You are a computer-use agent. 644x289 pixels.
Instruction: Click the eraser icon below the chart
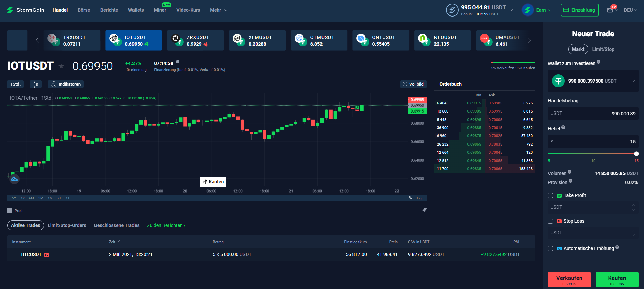[424, 210]
